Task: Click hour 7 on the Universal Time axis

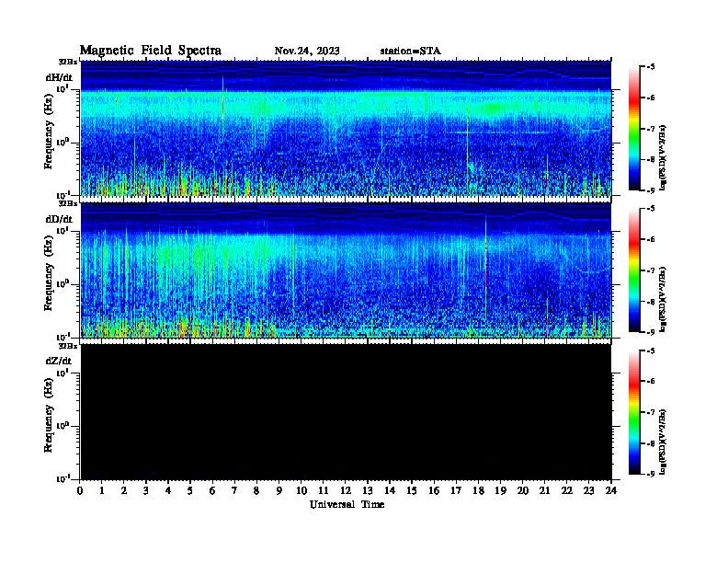Action: click(x=234, y=491)
